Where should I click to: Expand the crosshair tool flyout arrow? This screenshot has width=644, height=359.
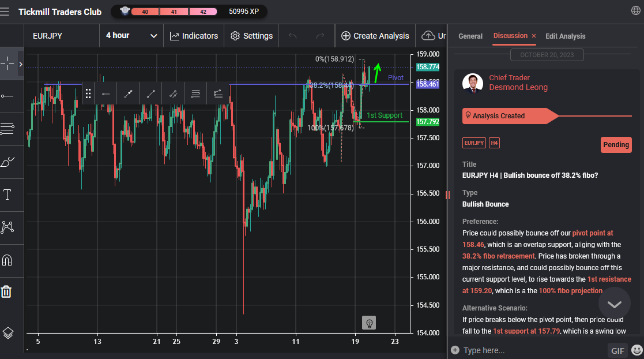[x=21, y=64]
